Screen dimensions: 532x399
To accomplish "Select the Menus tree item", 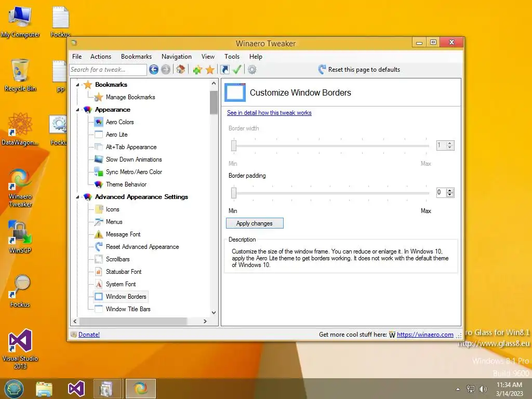I will 114,222.
